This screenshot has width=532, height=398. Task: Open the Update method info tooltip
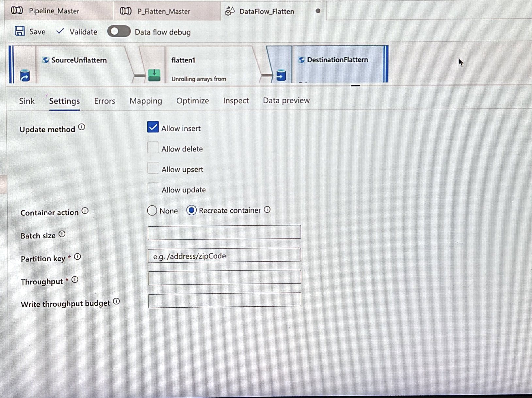(x=82, y=128)
